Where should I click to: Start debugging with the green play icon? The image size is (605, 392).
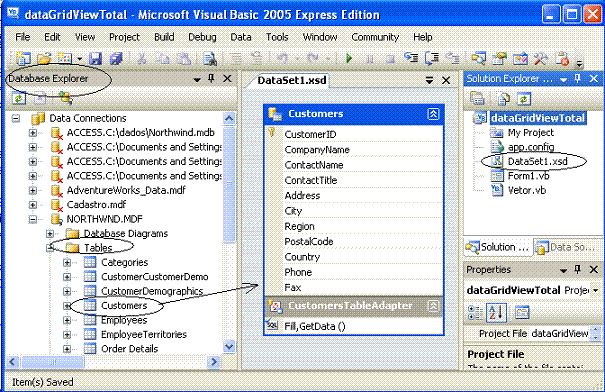click(x=349, y=58)
